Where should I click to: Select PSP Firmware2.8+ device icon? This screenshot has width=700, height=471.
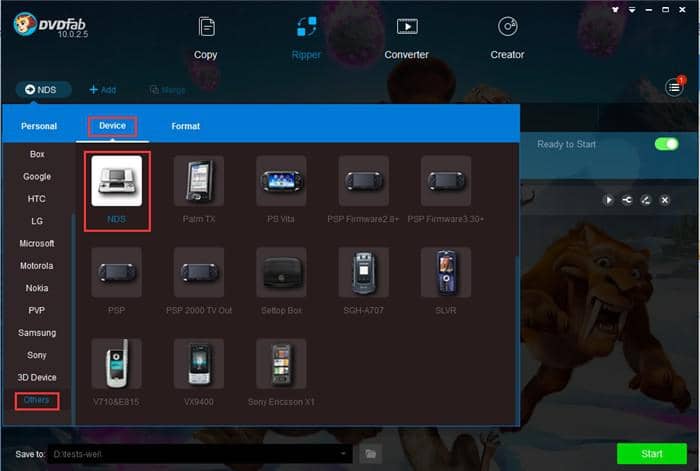tap(363, 181)
